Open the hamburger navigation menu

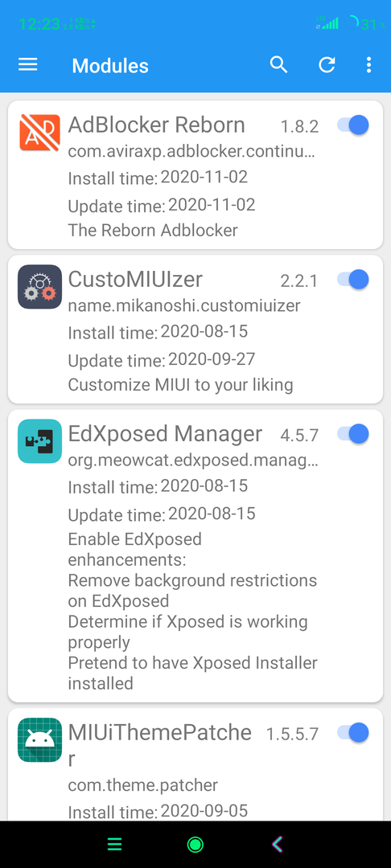pos(27,65)
